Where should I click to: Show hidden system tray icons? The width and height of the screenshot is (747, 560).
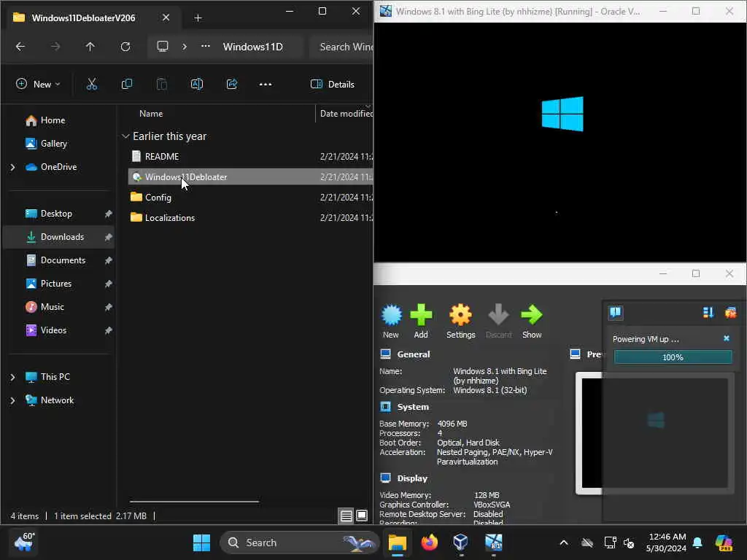[x=564, y=542]
